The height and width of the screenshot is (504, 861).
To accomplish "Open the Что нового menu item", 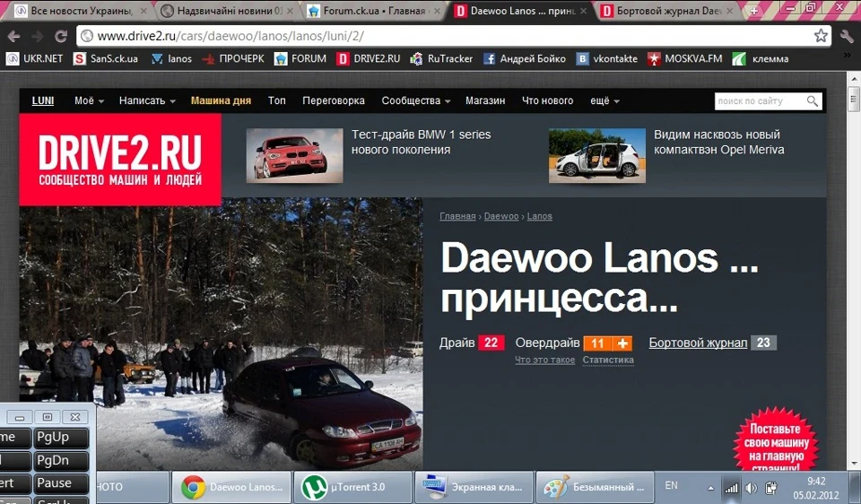I will [547, 100].
